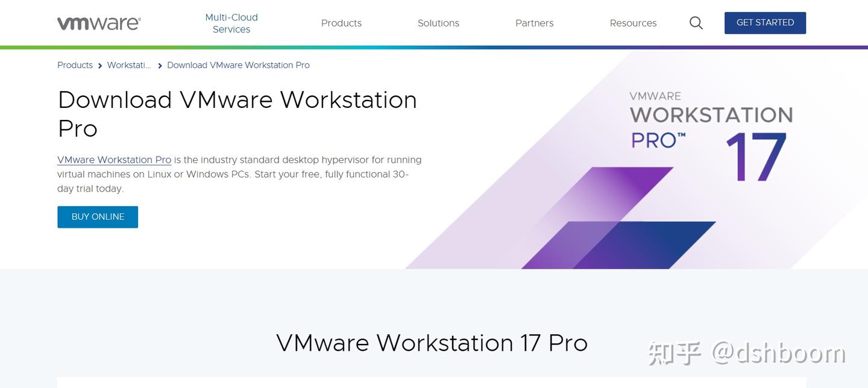Click the GET STARTED button
Image resolution: width=868 pixels, height=388 pixels.
(765, 22)
